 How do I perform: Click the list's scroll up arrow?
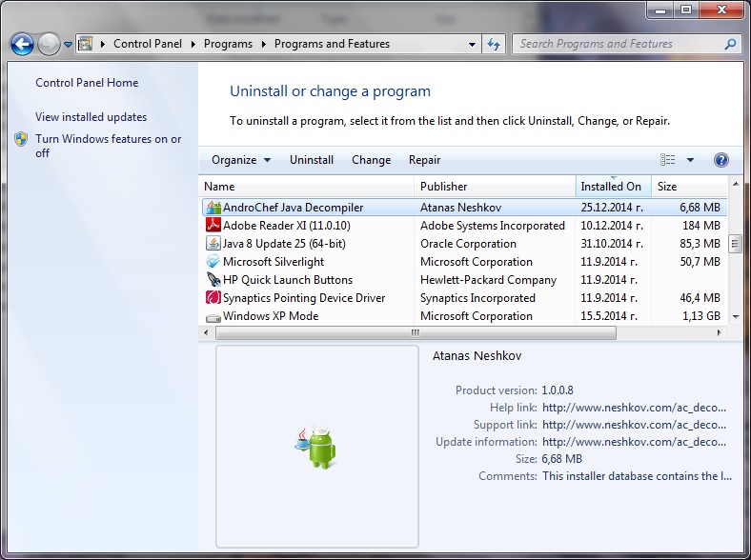point(736,184)
